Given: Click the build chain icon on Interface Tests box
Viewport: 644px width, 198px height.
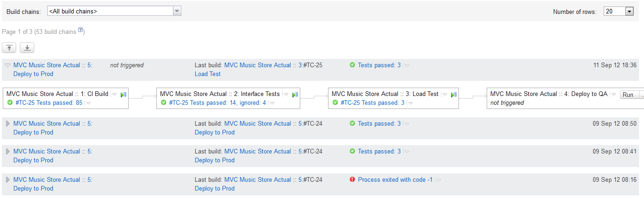Looking at the screenshot, I should tap(295, 95).
